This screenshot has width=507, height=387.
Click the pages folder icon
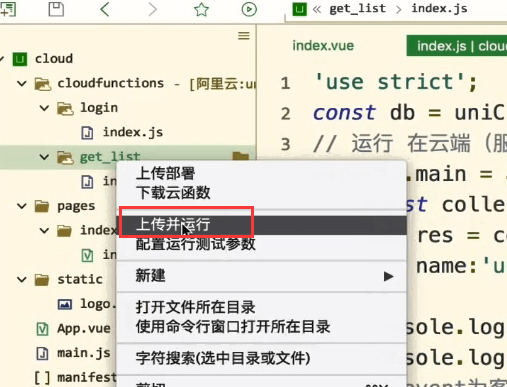click(x=42, y=206)
